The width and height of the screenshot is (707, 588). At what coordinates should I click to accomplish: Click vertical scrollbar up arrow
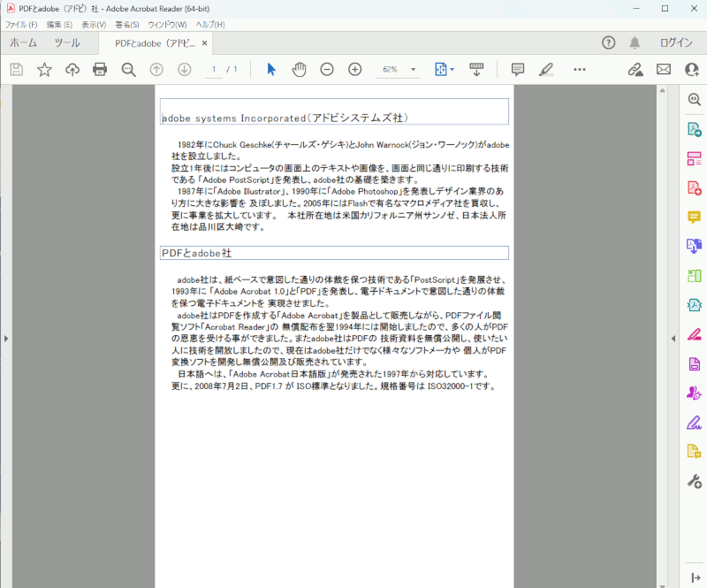tap(662, 90)
